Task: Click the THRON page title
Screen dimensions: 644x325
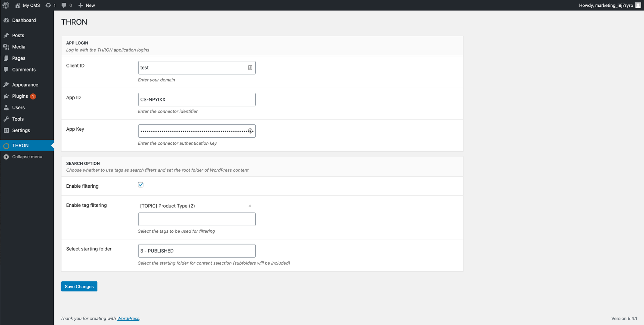Action: coord(74,22)
